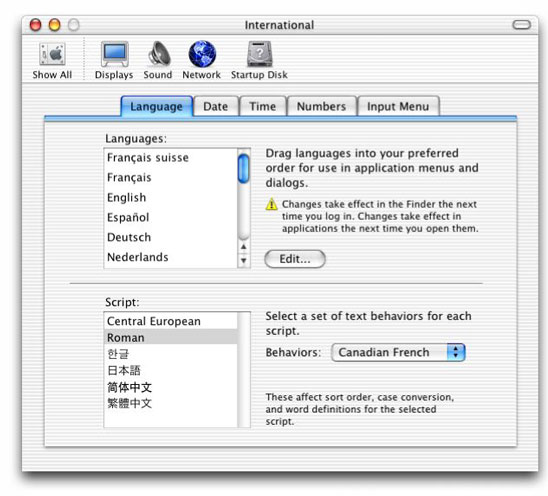Select English in the languages list
This screenshot has height=496, width=548.
[x=171, y=198]
